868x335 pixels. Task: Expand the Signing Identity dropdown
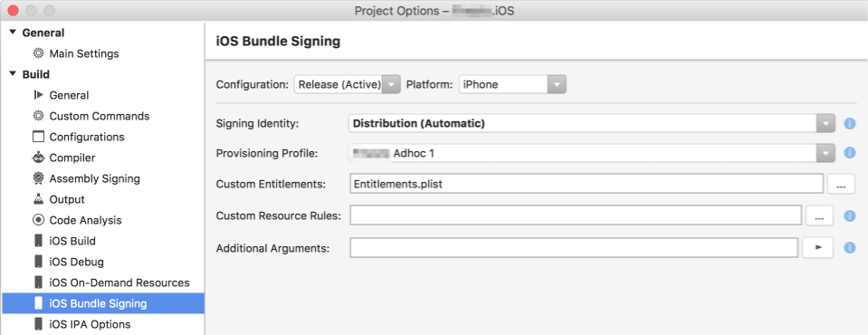pyautogui.click(x=591, y=123)
